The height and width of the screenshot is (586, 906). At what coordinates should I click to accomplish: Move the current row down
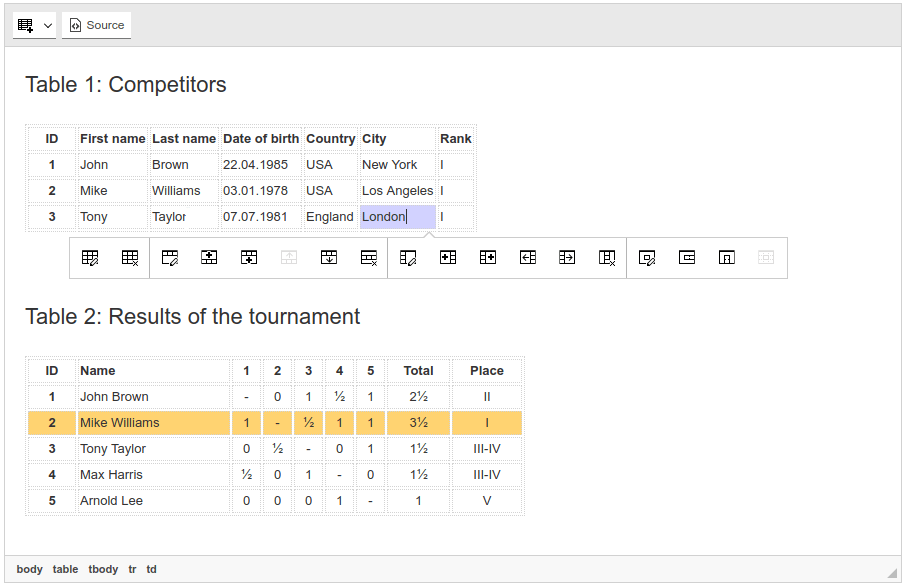pos(328,257)
